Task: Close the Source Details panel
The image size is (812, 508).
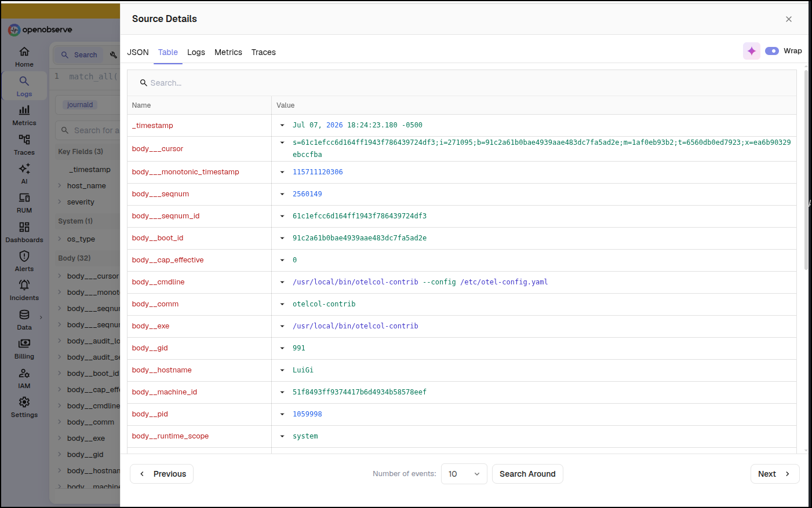Action: tap(789, 19)
